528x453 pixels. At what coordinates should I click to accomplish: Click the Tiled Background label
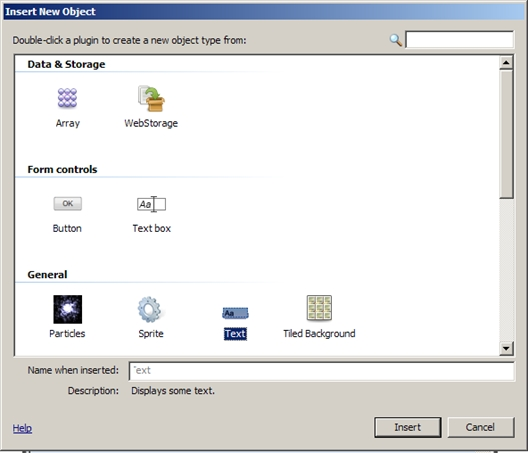(x=319, y=334)
